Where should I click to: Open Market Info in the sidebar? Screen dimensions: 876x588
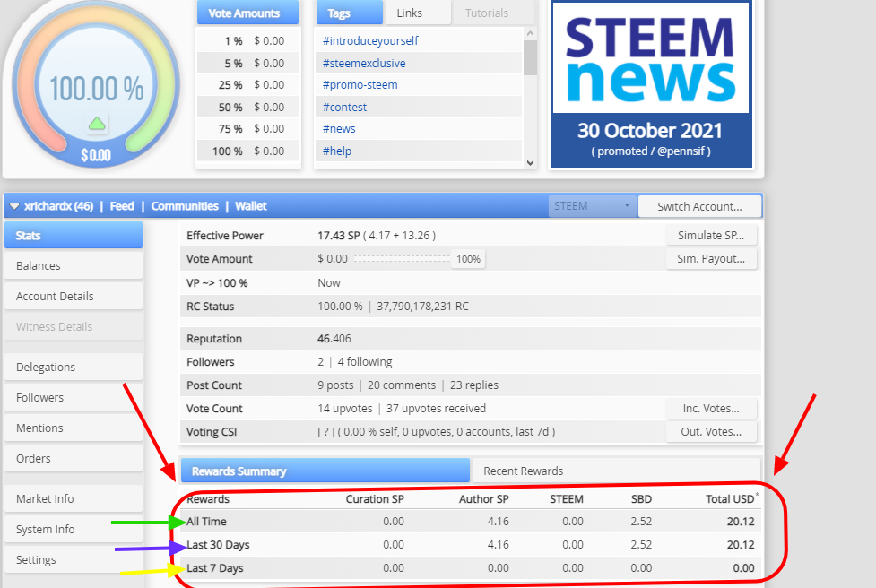tap(74, 498)
